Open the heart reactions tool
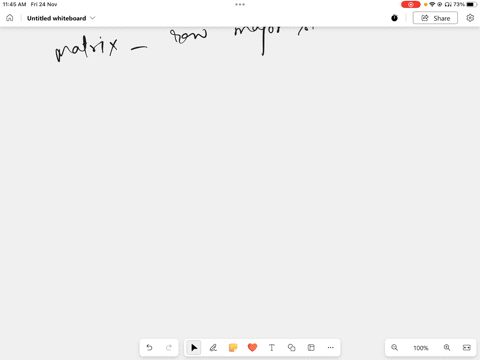The height and width of the screenshot is (360, 480). pyautogui.click(x=252, y=348)
